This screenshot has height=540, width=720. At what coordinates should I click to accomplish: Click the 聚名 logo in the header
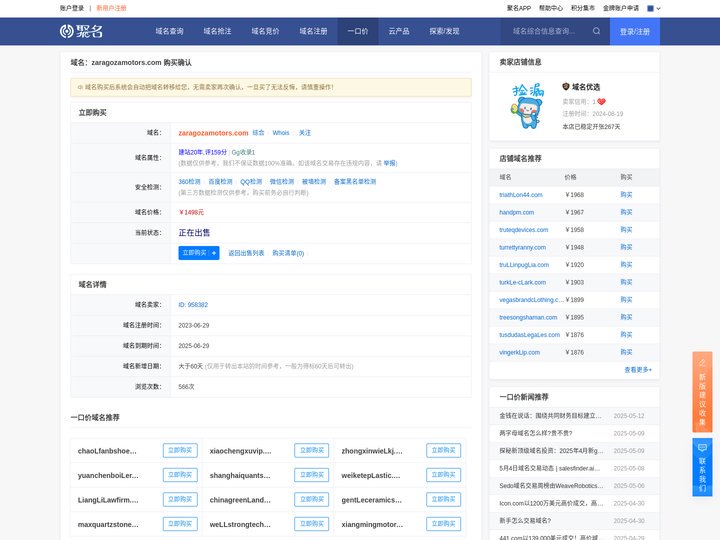[x=81, y=31]
